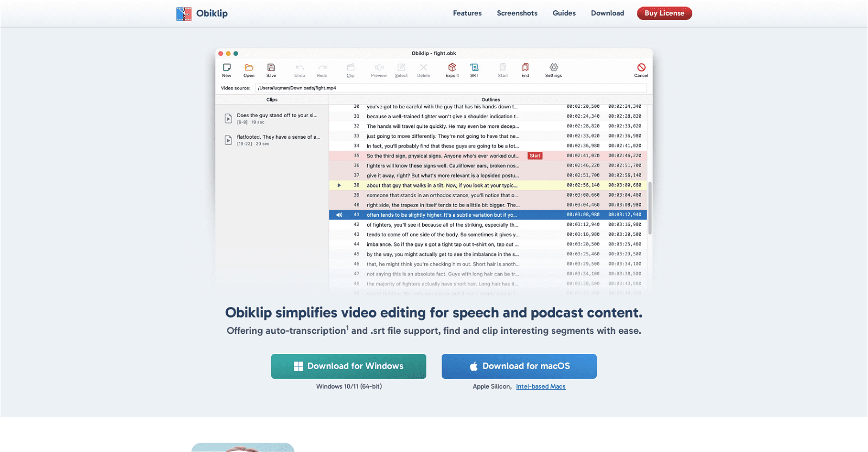Click the End marker icon
This screenshot has height=452, width=868.
[525, 68]
